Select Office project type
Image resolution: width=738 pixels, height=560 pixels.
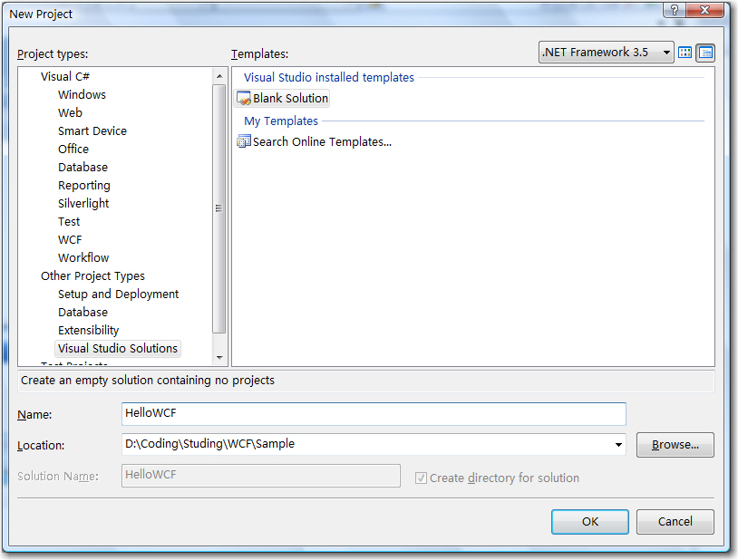click(x=73, y=150)
